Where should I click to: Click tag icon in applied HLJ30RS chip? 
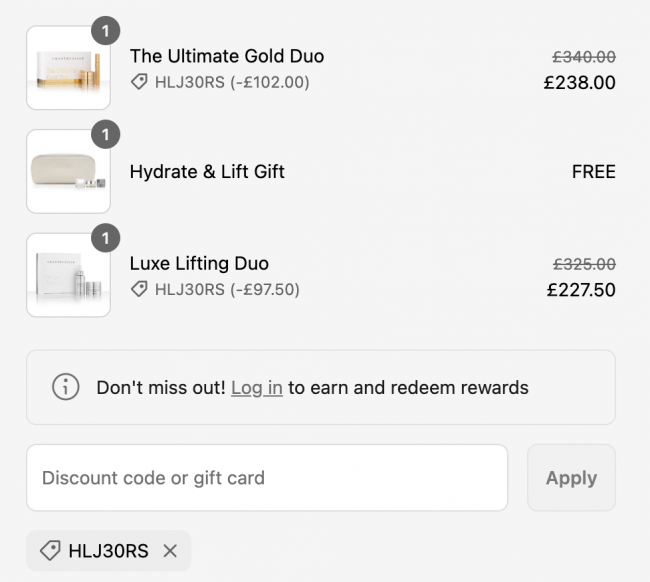tap(49, 551)
